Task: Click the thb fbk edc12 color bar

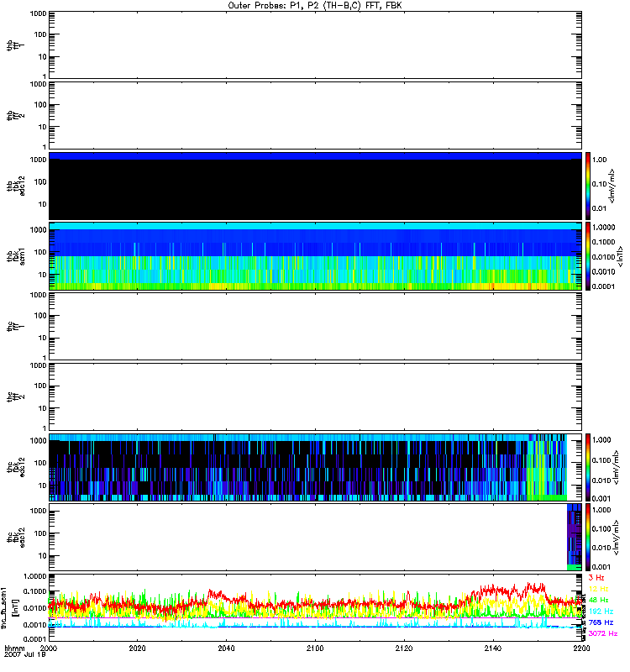Action: click(591, 186)
